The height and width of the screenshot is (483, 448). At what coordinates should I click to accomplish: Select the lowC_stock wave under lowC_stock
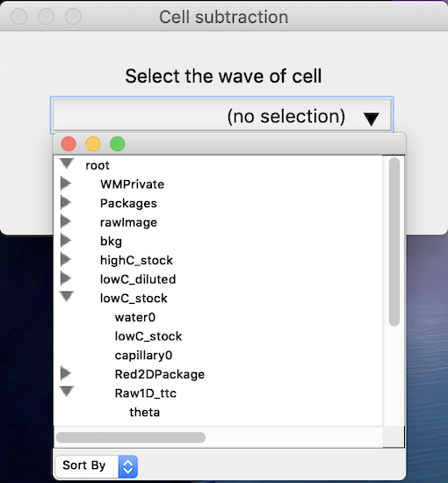[148, 336]
